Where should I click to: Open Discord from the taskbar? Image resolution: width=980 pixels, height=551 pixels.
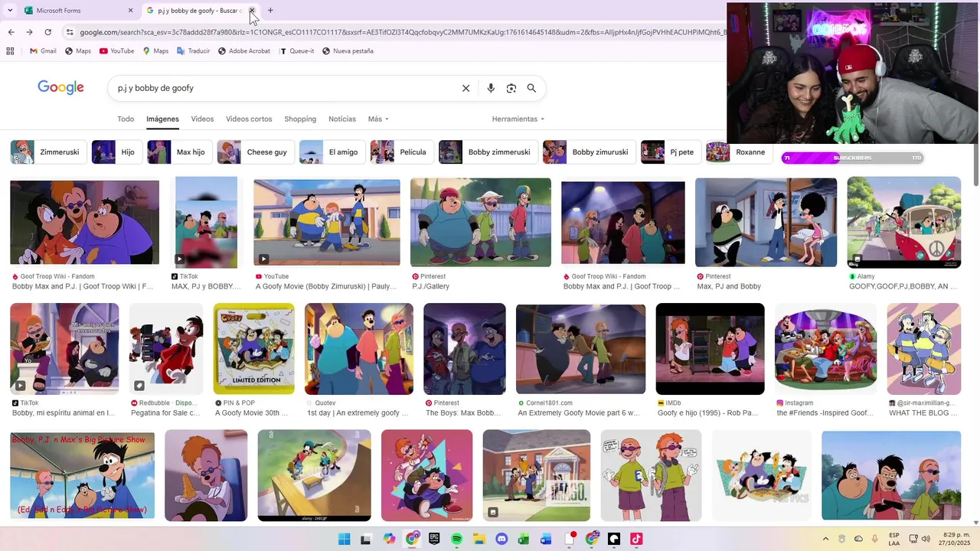coord(501,539)
